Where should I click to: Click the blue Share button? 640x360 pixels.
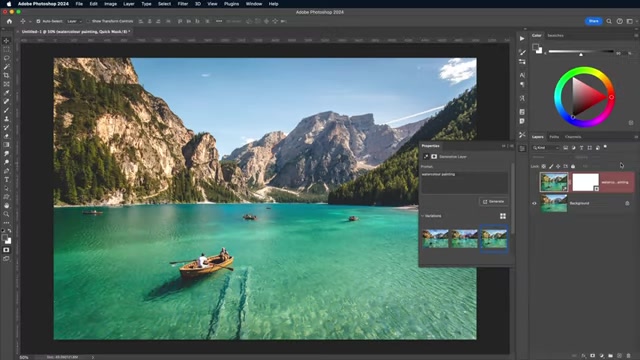click(593, 21)
